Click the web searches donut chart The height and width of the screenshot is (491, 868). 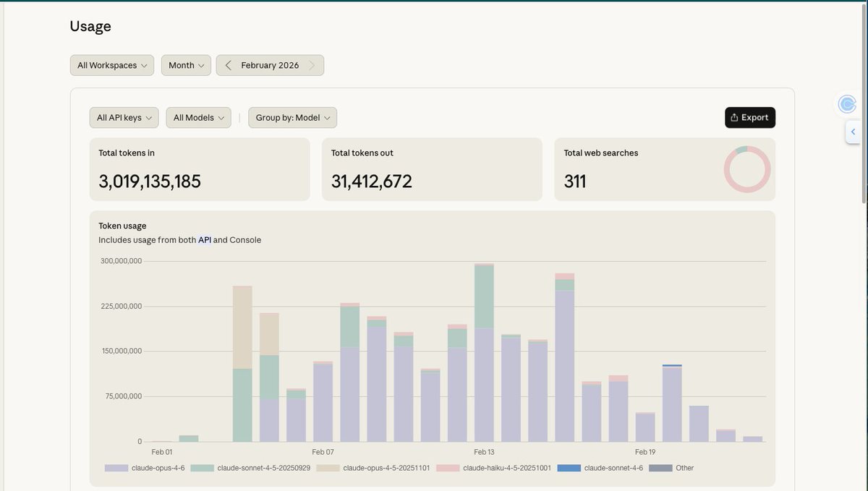pos(747,169)
